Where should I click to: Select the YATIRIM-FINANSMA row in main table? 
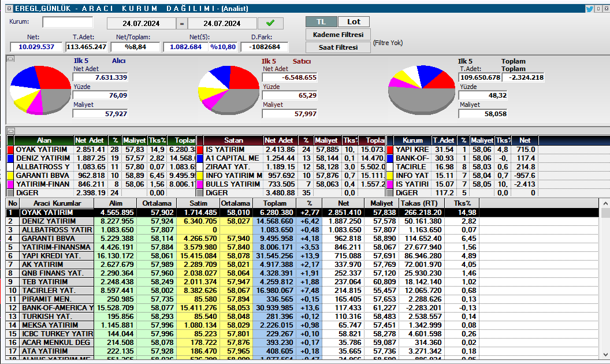point(302,247)
